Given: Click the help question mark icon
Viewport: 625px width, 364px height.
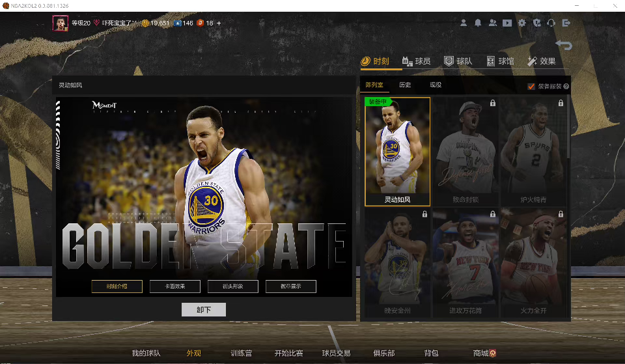Looking at the screenshot, I should tap(566, 86).
